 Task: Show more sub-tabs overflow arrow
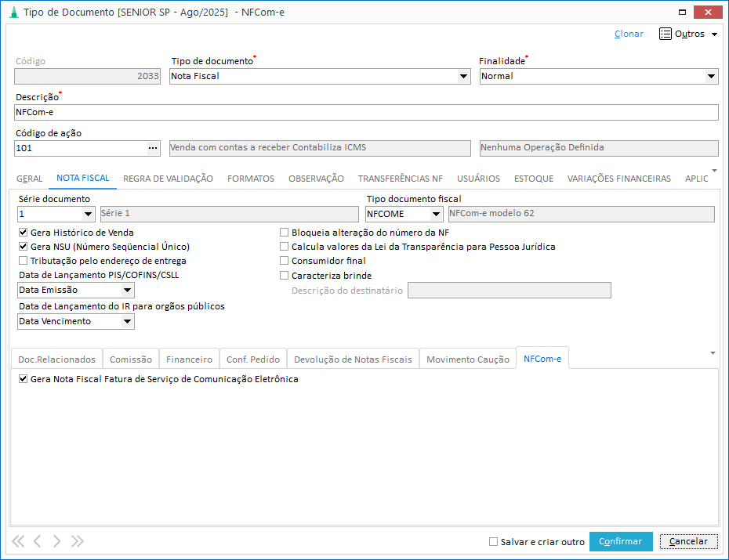[x=713, y=352]
